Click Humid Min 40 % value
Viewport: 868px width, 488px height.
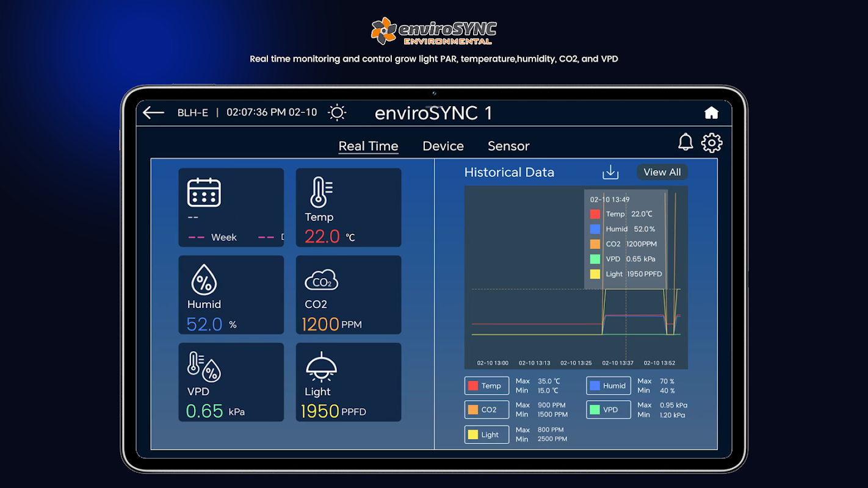point(667,390)
